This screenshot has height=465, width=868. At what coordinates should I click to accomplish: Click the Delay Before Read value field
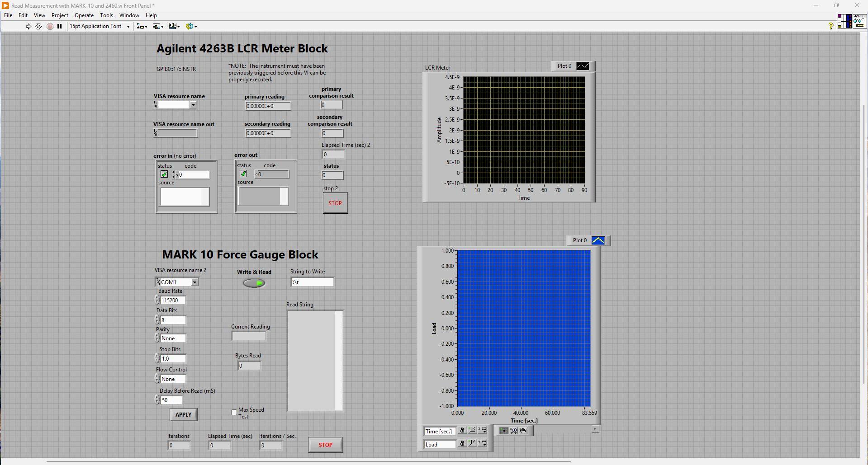(x=171, y=400)
